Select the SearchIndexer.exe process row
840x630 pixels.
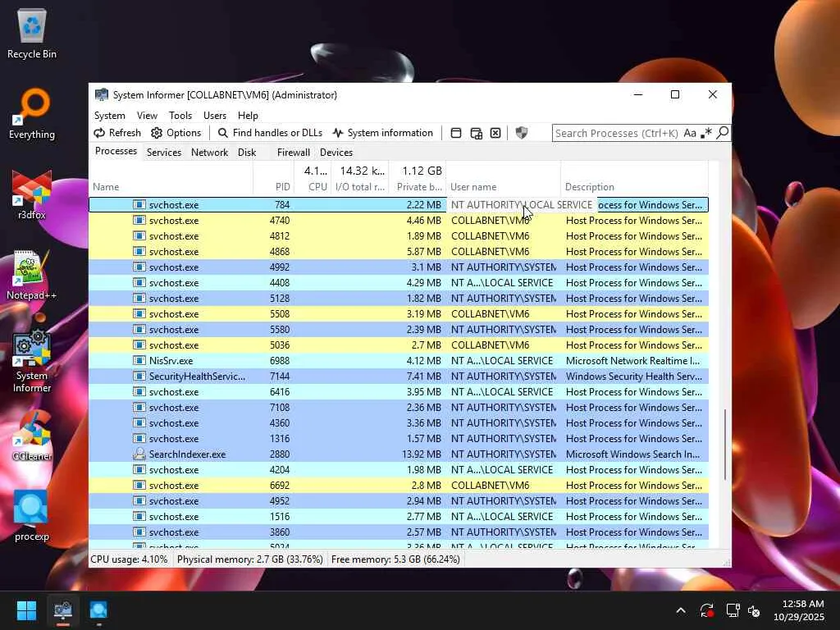tap(399, 454)
